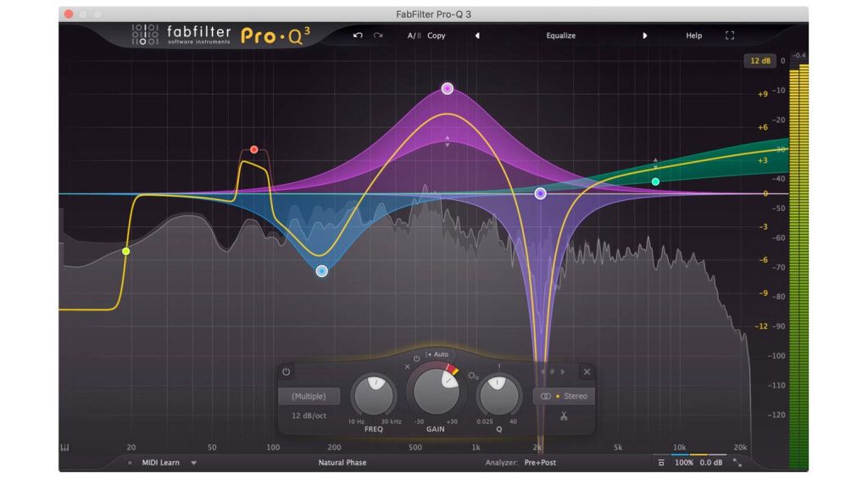
Task: Open the Help menu
Action: (693, 36)
